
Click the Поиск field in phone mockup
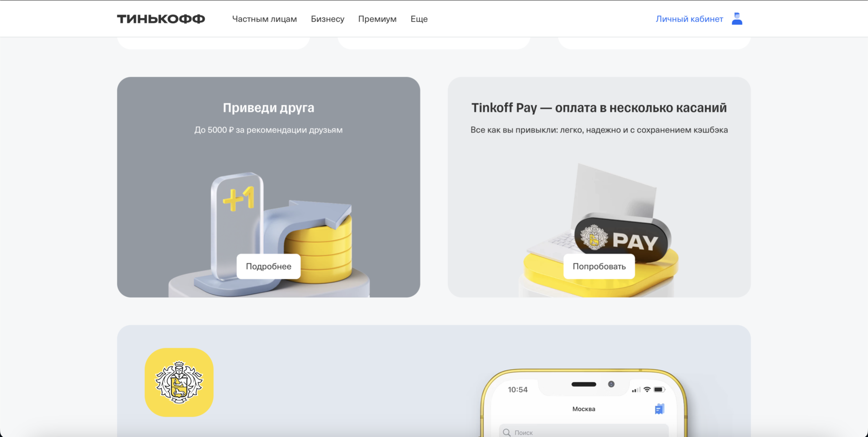click(x=584, y=431)
